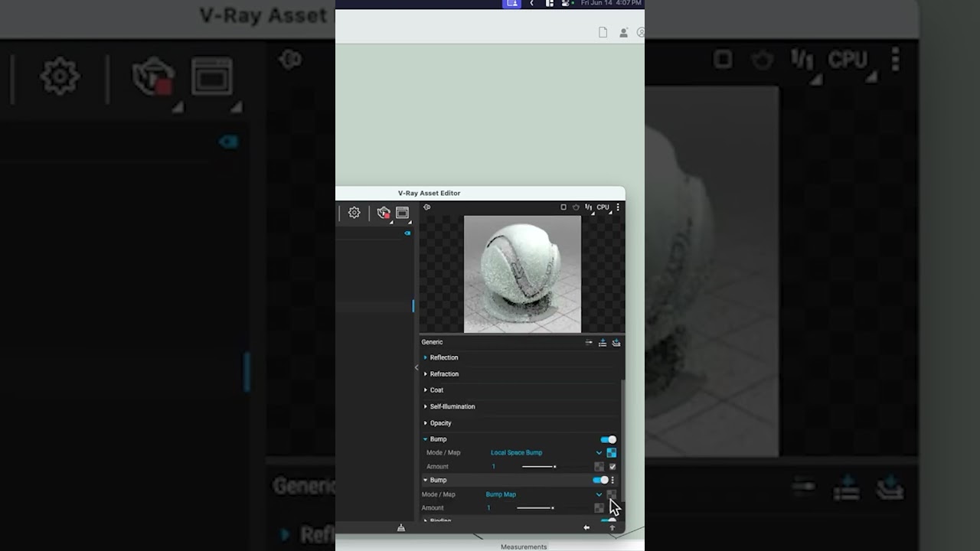Uncheck the Amount checkbox under Local Space Bump
The width and height of the screenshot is (980, 551).
pyautogui.click(x=612, y=467)
